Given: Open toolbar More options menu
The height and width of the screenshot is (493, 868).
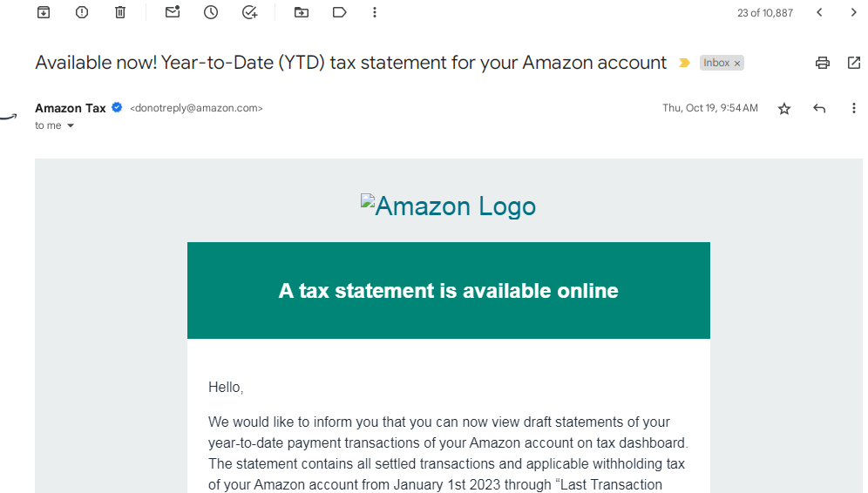Looking at the screenshot, I should pyautogui.click(x=375, y=12).
